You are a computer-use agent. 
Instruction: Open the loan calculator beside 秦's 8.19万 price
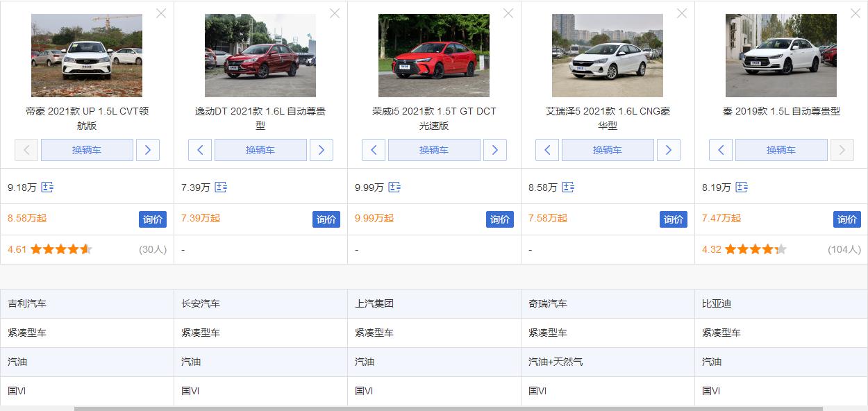tap(743, 186)
